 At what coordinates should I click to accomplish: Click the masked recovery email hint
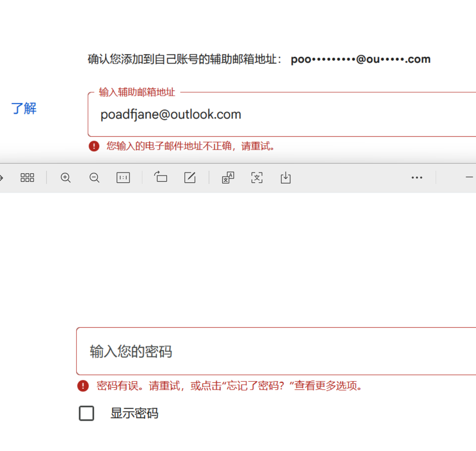pos(360,59)
